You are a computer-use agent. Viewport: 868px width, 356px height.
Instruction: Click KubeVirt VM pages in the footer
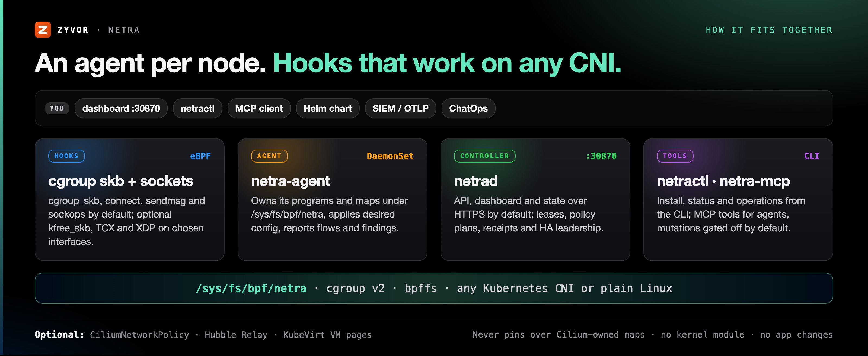click(x=327, y=335)
